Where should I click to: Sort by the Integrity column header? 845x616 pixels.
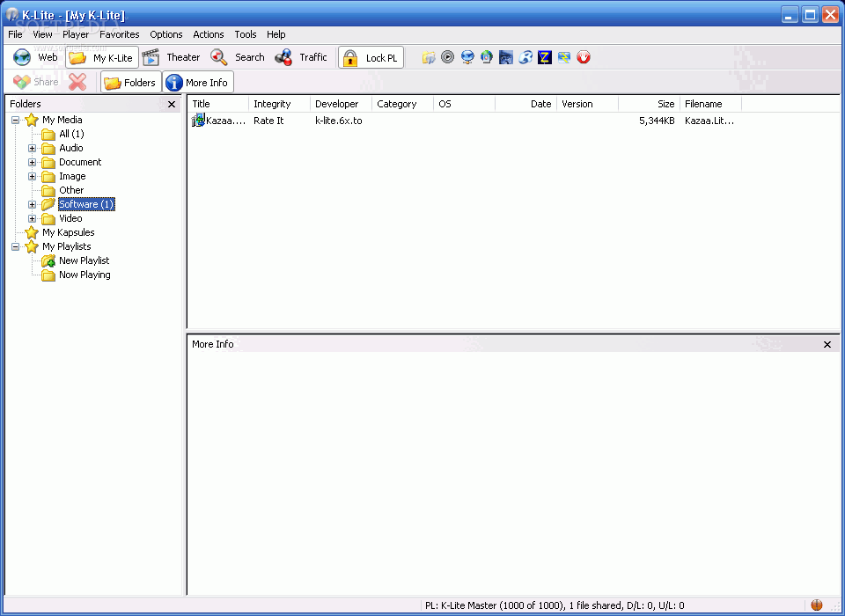[x=280, y=104]
